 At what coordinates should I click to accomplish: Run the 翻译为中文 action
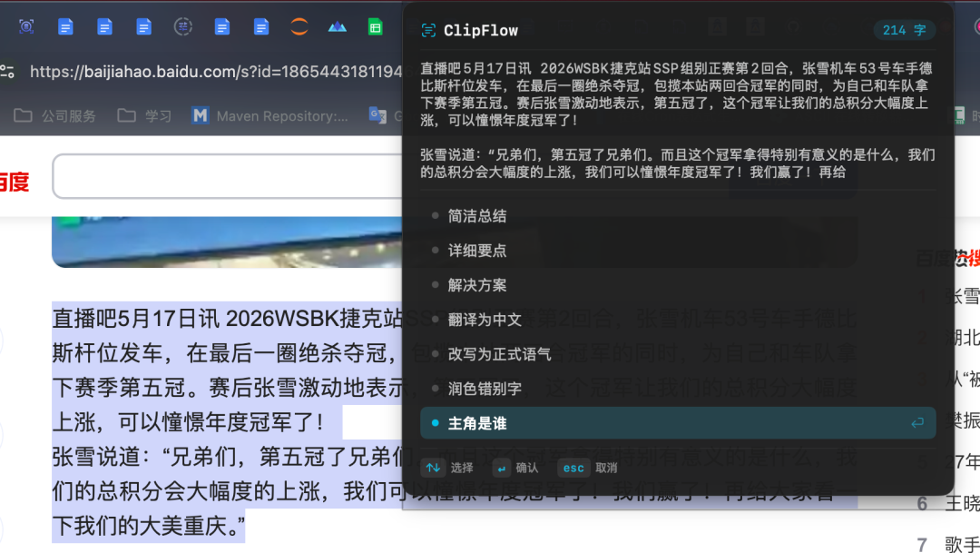click(x=678, y=320)
